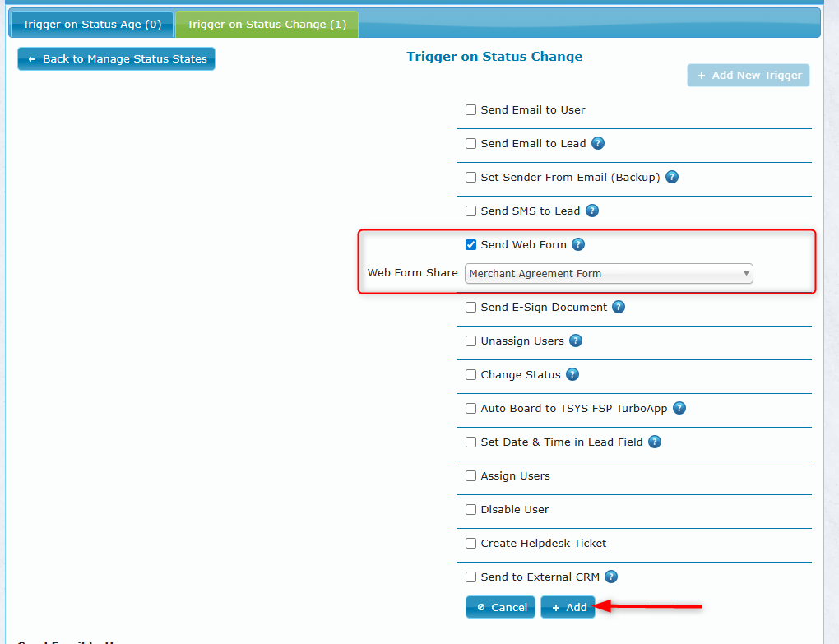Check the Disable User option
Screen dimensions: 839x644
point(471,509)
